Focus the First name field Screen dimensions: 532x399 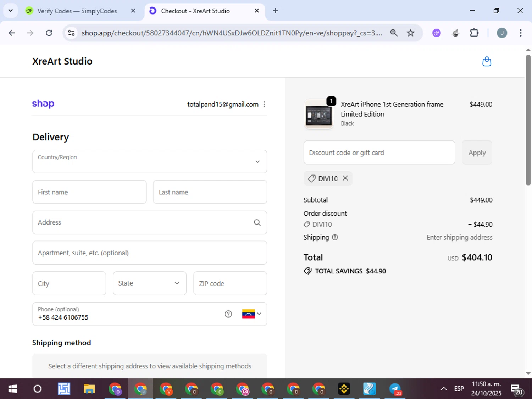(x=89, y=192)
